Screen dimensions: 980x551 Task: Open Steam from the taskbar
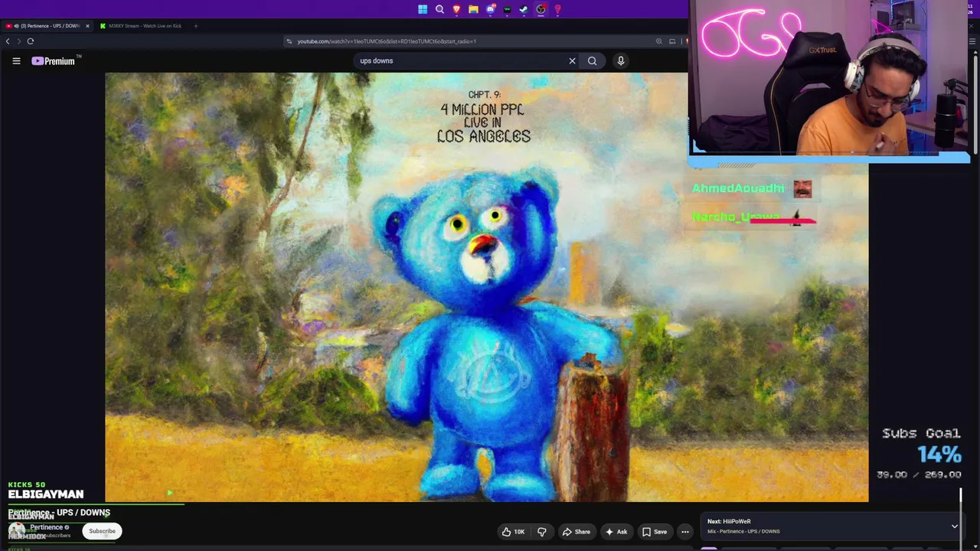(x=524, y=9)
